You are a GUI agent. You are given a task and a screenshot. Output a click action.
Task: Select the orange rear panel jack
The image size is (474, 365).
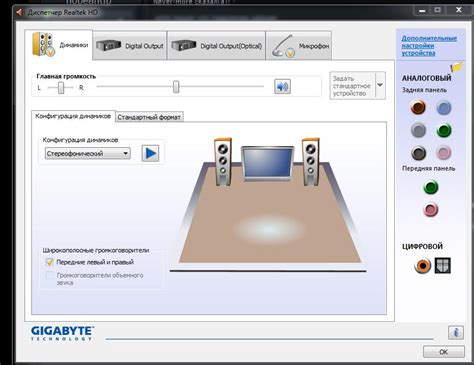pos(418,108)
